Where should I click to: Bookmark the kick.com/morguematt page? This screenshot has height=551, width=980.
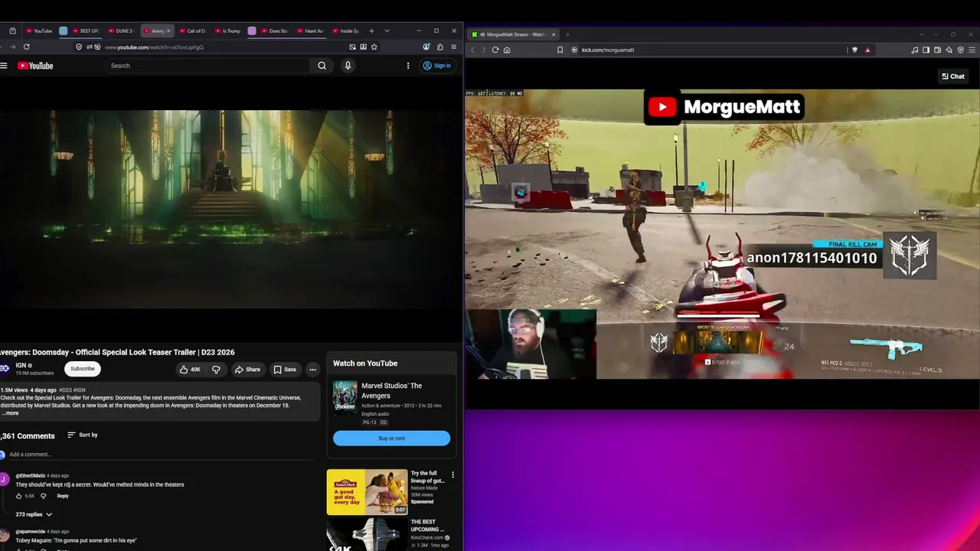(x=560, y=50)
